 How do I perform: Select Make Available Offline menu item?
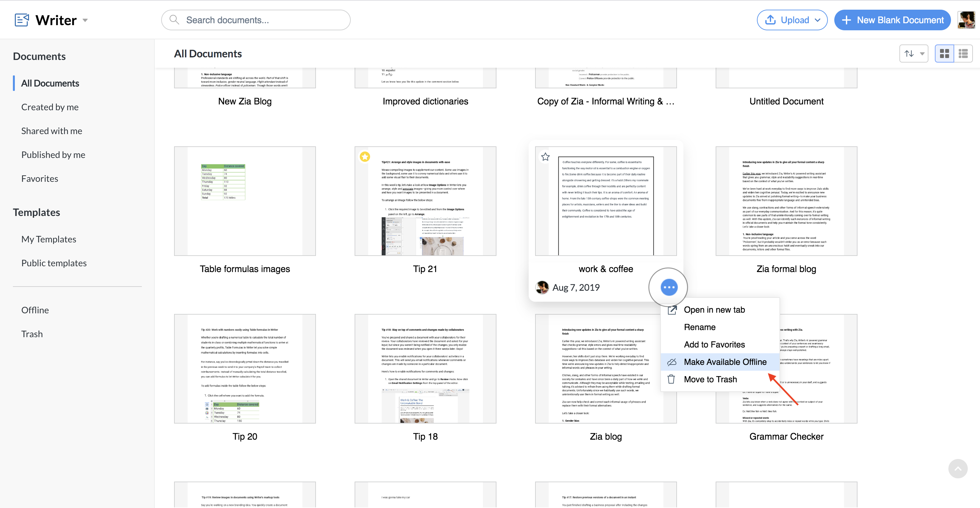(x=725, y=362)
